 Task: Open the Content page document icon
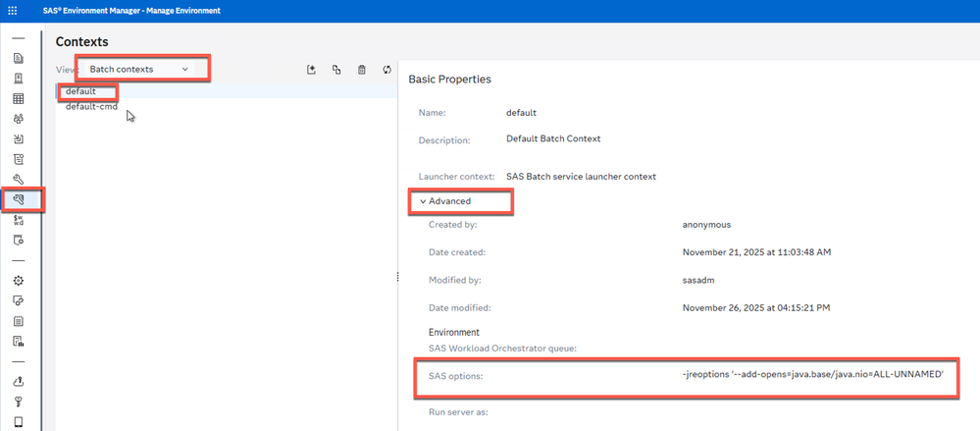coord(18,59)
